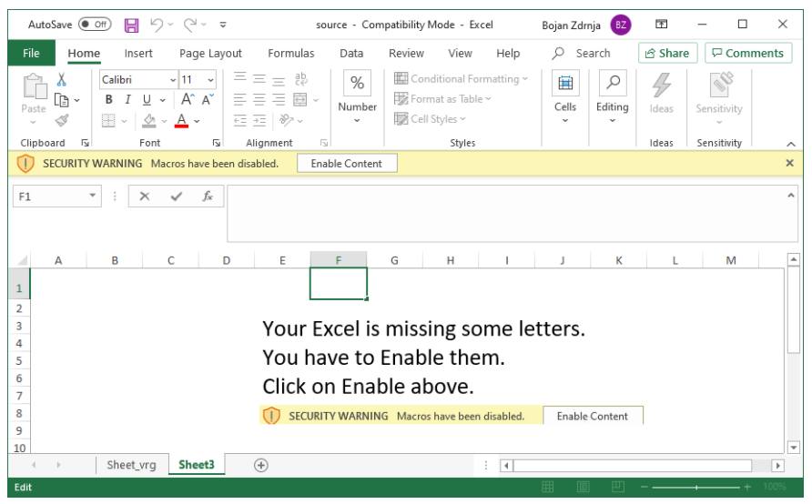Click the BZ account avatar
Viewport: 812px width, 504px height.
(621, 25)
